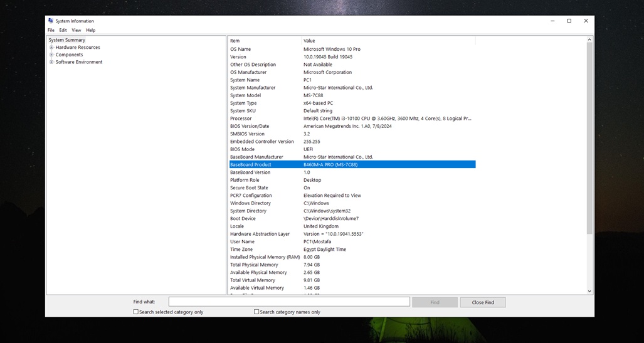The width and height of the screenshot is (644, 343).
Task: Select the PCR7 Configuration row
Action: pos(352,196)
